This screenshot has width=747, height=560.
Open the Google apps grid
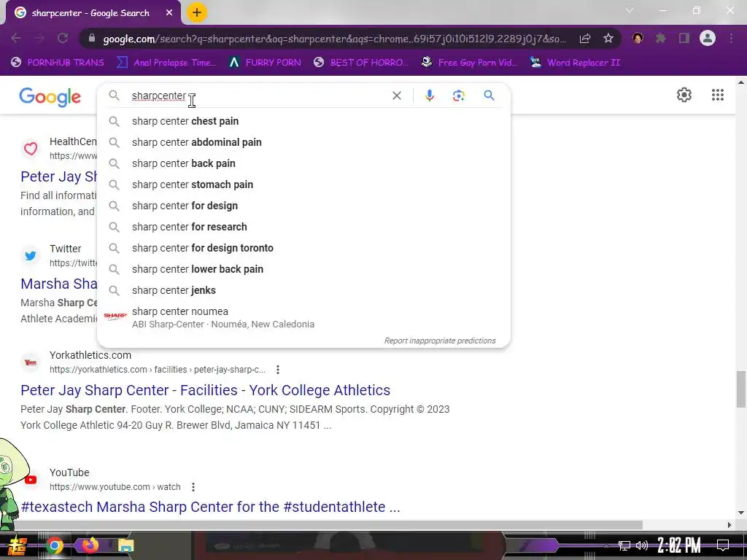pos(718,95)
